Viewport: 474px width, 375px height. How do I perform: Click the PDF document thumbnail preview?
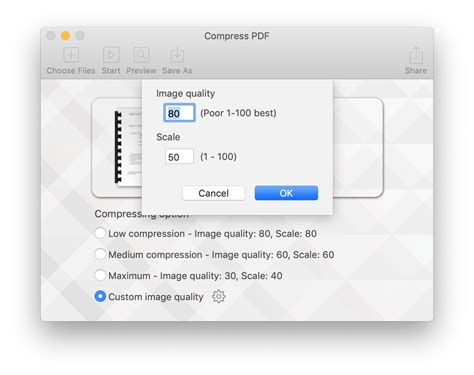(x=128, y=147)
